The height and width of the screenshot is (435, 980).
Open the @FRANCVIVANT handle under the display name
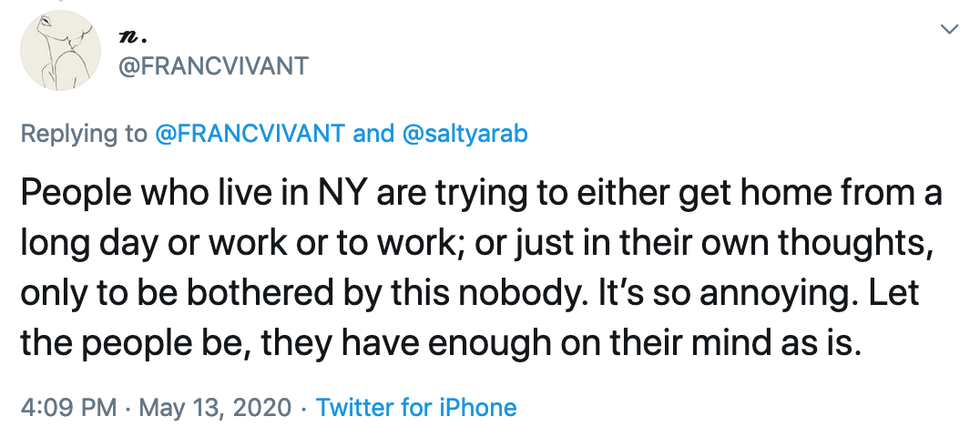214,66
